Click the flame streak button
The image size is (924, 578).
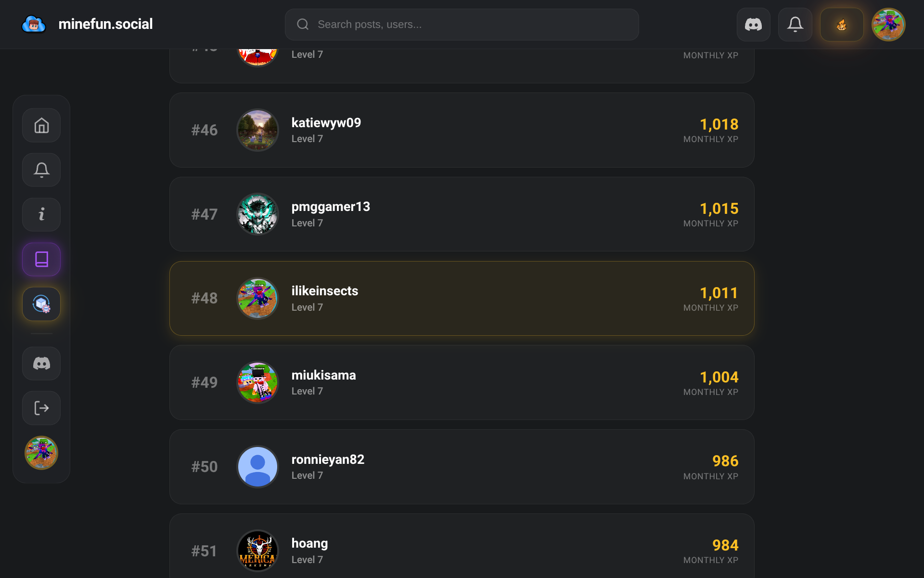[841, 25]
